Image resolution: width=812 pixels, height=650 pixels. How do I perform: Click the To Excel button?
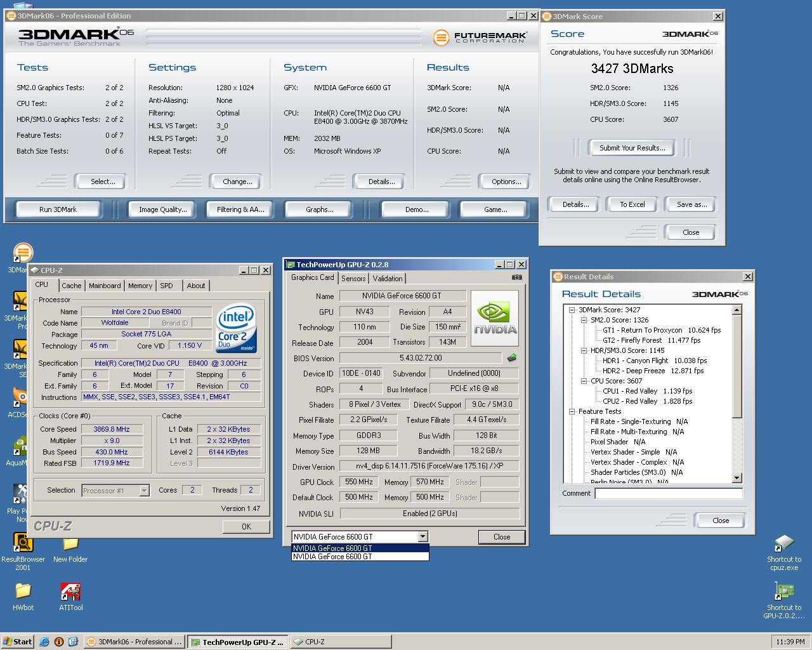[632, 204]
